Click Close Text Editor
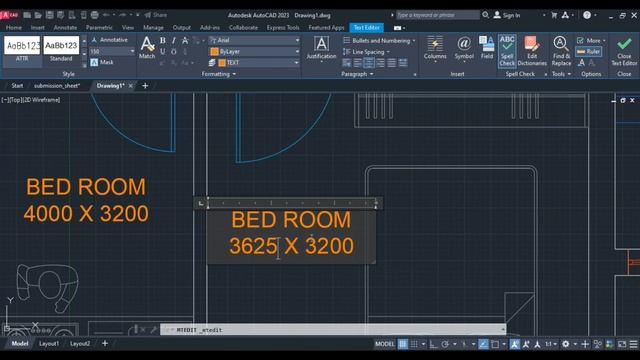The height and width of the screenshot is (360, 640). point(624,51)
